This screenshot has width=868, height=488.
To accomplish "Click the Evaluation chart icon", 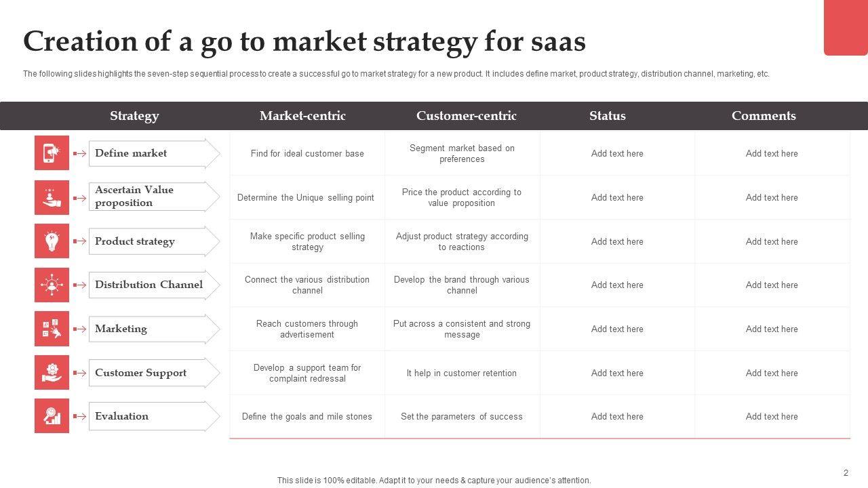I will pos(52,416).
